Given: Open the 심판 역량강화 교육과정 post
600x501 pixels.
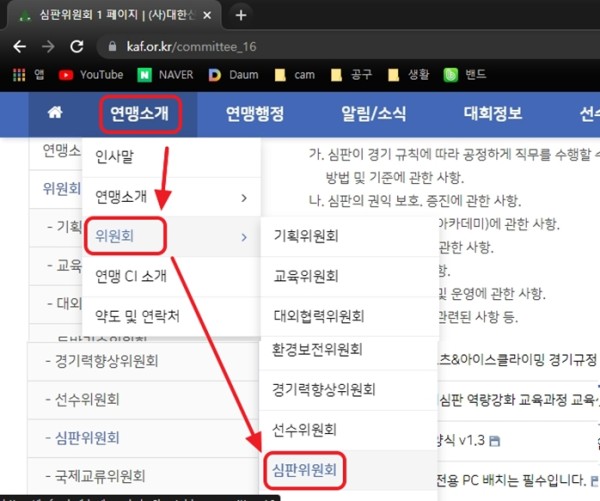Looking at the screenshot, I should pyautogui.click(x=519, y=400).
